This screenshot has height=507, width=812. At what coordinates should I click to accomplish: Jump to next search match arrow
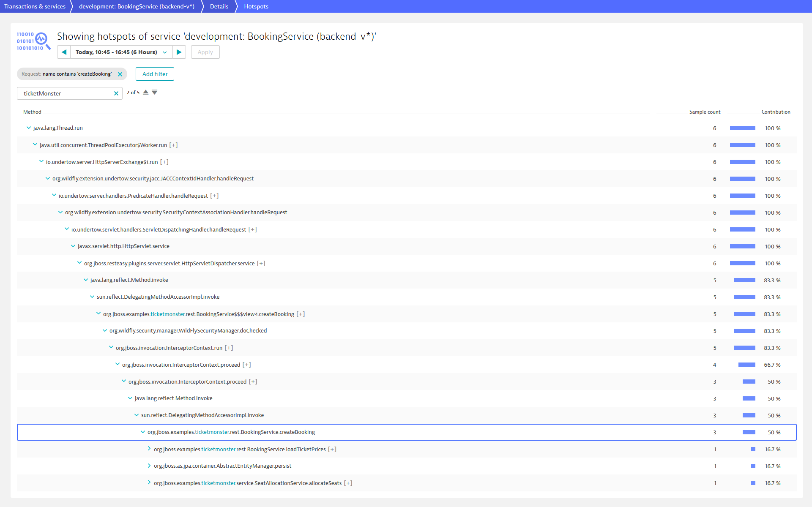coord(155,92)
